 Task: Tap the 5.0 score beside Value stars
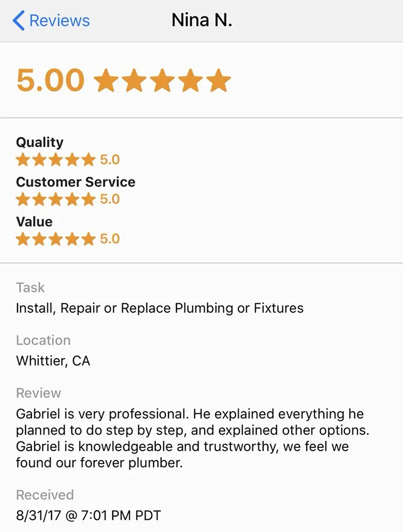[109, 239]
